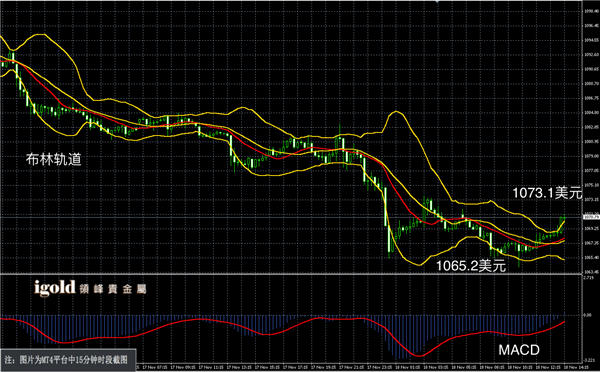
Task: Click the 1073.1美元 price annotation
Action: [x=547, y=193]
